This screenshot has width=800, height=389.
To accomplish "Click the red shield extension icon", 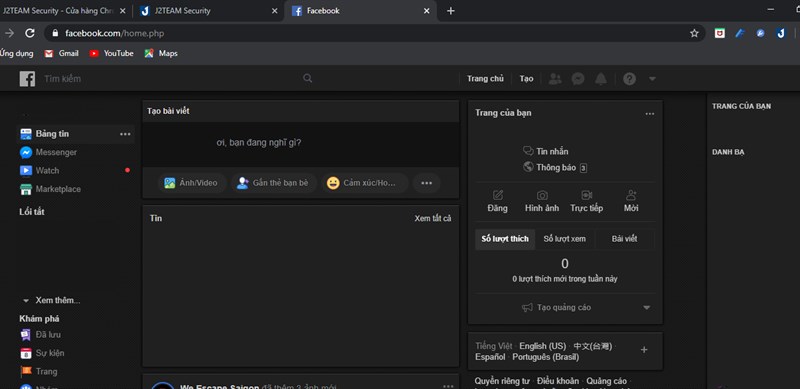I will [719, 33].
